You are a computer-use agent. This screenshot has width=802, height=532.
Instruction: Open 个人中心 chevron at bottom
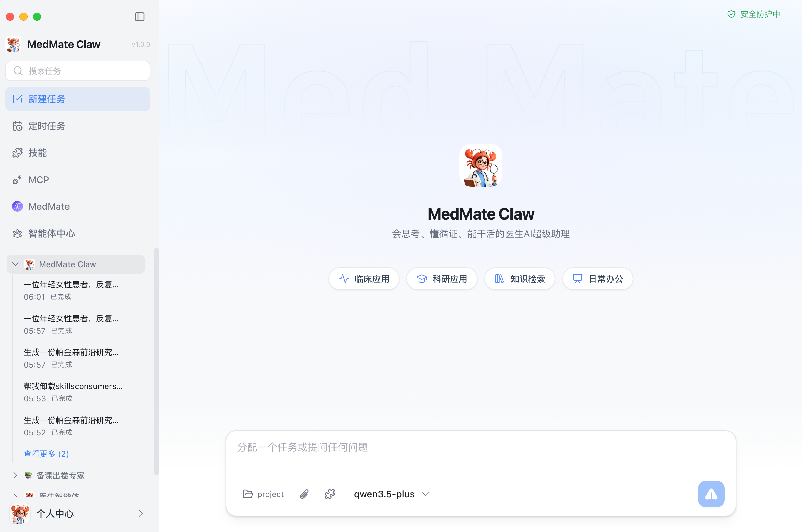click(x=141, y=513)
